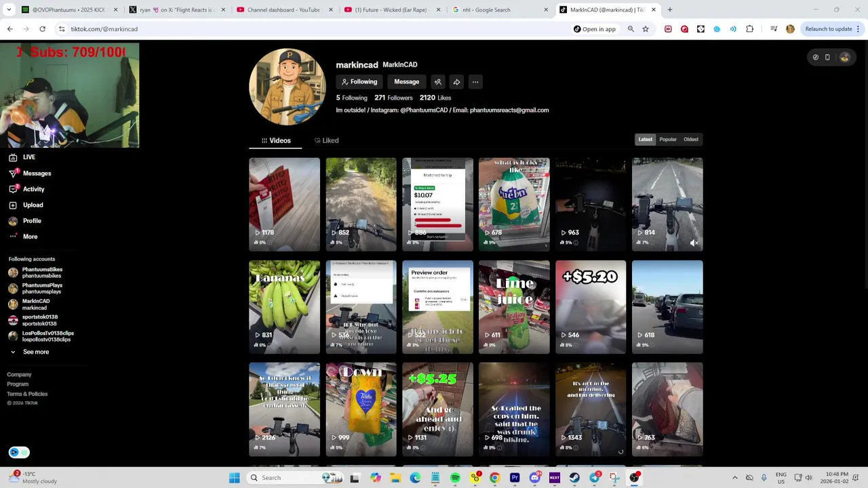Click the Message button

[x=407, y=82]
